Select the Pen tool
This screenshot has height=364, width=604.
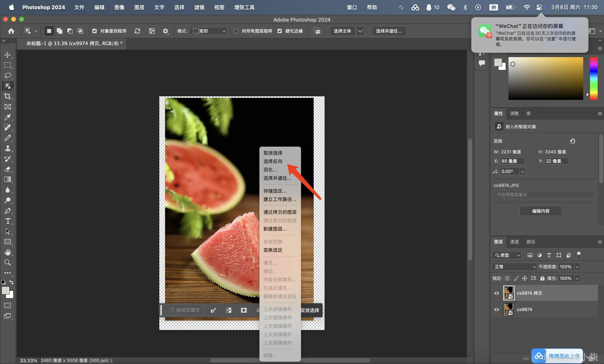tap(7, 211)
